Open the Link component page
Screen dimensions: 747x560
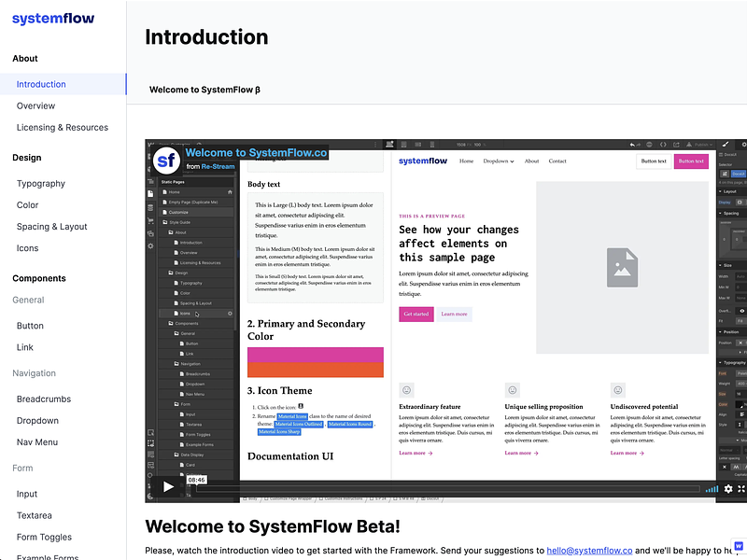click(25, 347)
